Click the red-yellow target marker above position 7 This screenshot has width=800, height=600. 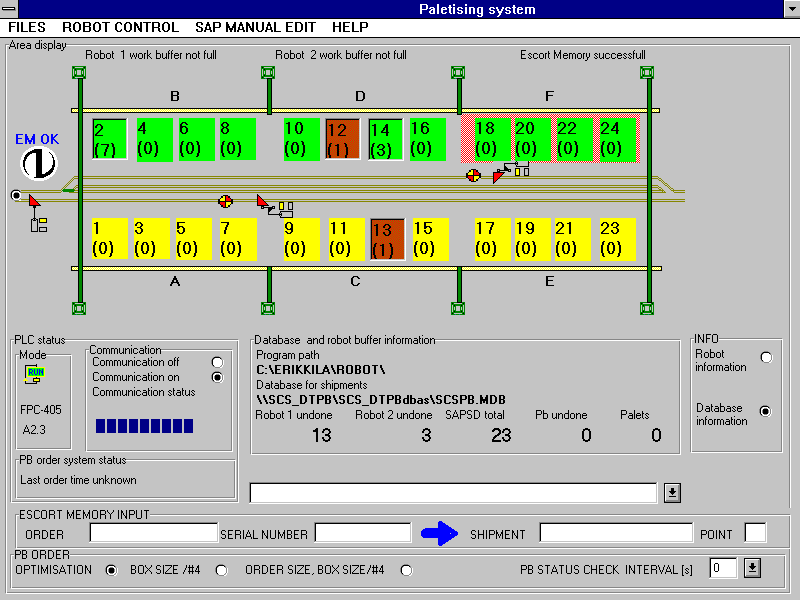pos(225,201)
